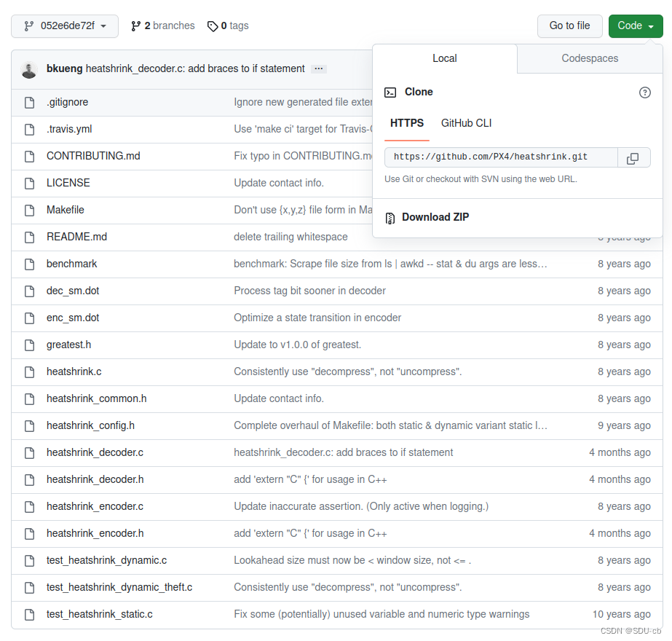Open the heatshrink_decoder.h file
Viewport: 672px width, 641px height.
(x=95, y=479)
